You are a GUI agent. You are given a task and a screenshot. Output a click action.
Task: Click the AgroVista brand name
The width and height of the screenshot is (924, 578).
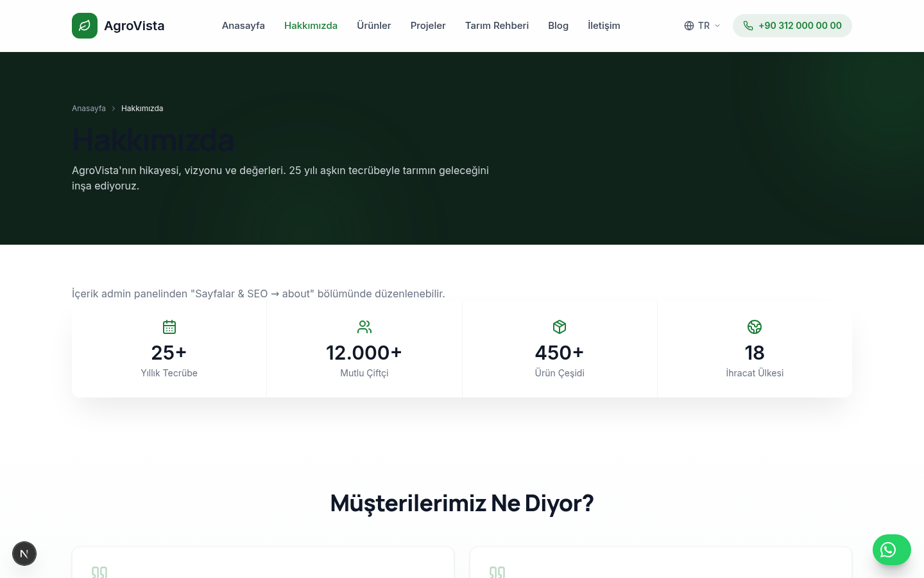click(x=134, y=26)
